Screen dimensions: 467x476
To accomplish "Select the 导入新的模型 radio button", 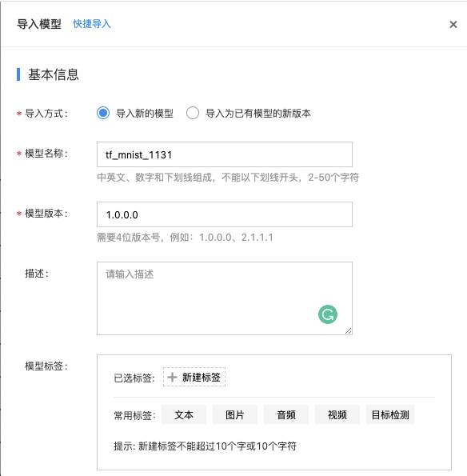I will (103, 113).
